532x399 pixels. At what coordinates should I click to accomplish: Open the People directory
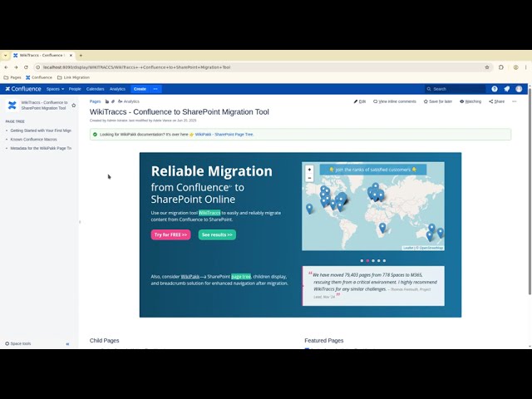coord(75,89)
